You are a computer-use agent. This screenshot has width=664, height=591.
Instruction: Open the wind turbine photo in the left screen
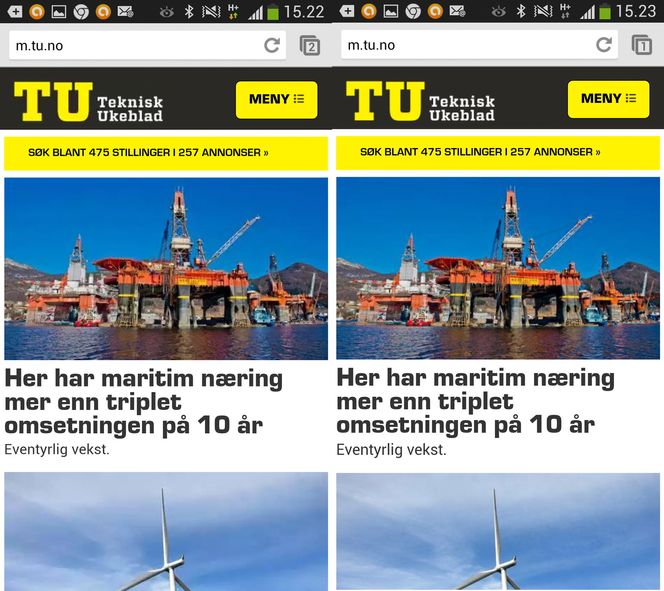pos(166,532)
